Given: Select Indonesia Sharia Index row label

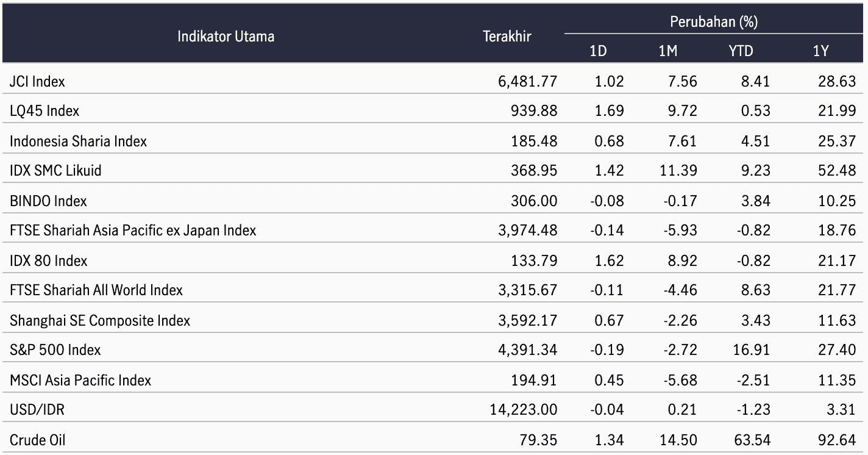Looking at the screenshot, I should 78,141.
